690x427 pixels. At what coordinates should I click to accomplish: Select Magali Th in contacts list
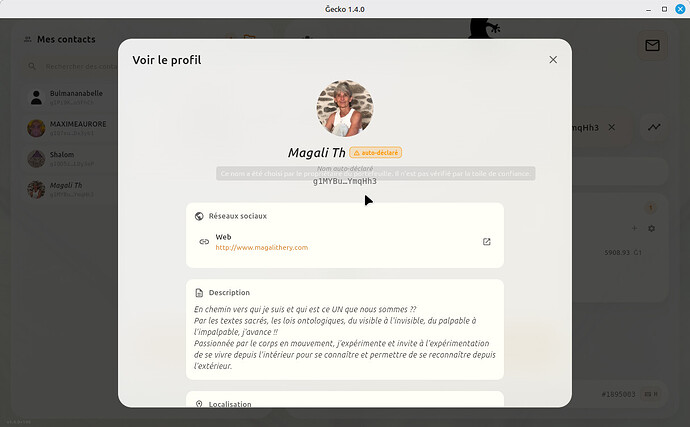(70, 190)
